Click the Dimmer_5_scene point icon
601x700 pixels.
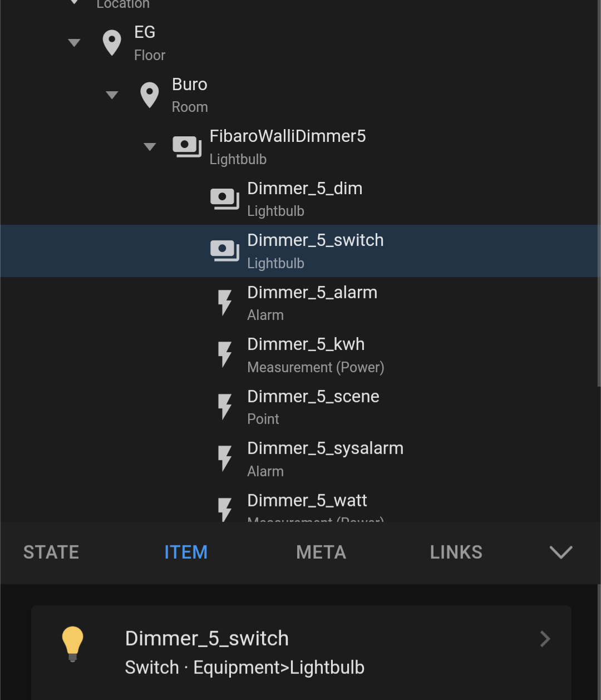[225, 407]
